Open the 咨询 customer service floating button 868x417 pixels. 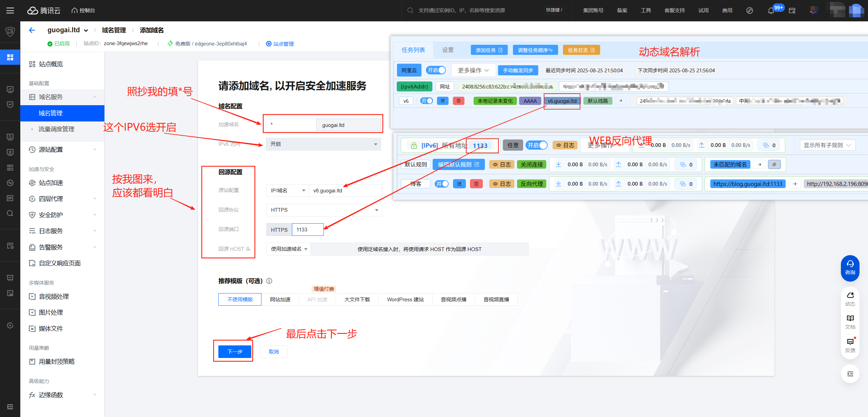(850, 268)
